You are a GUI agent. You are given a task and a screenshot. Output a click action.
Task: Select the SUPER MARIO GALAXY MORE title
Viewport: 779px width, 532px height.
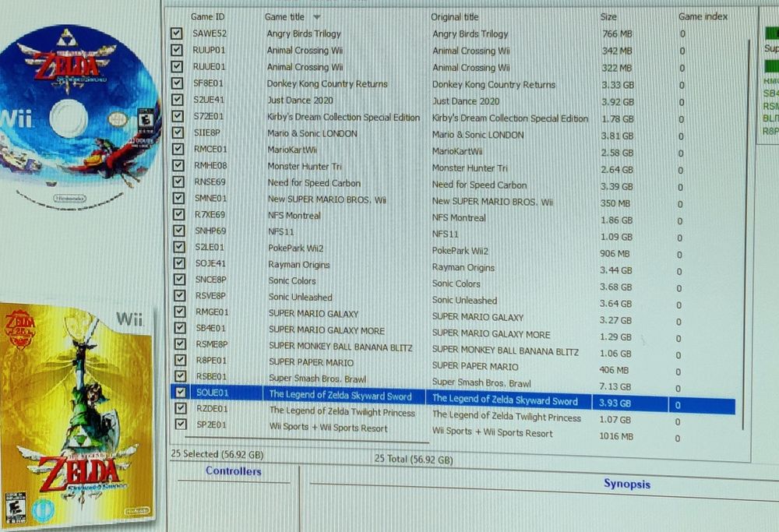(x=326, y=330)
